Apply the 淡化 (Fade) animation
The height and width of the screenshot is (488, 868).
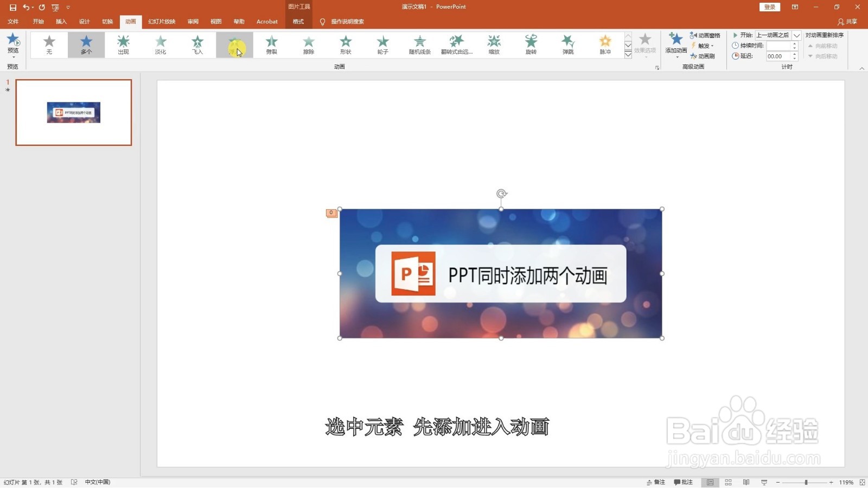pos(161,44)
